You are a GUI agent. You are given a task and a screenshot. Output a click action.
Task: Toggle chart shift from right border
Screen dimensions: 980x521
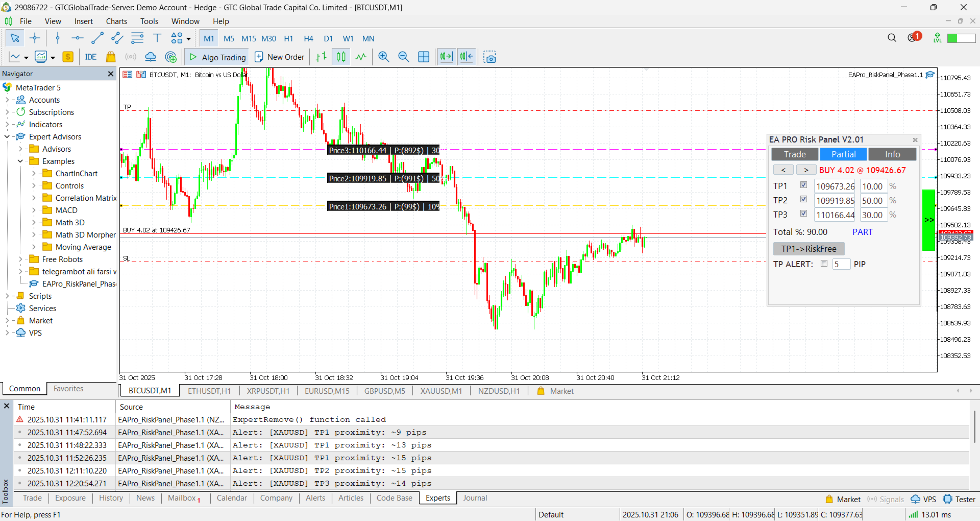pyautogui.click(x=467, y=57)
